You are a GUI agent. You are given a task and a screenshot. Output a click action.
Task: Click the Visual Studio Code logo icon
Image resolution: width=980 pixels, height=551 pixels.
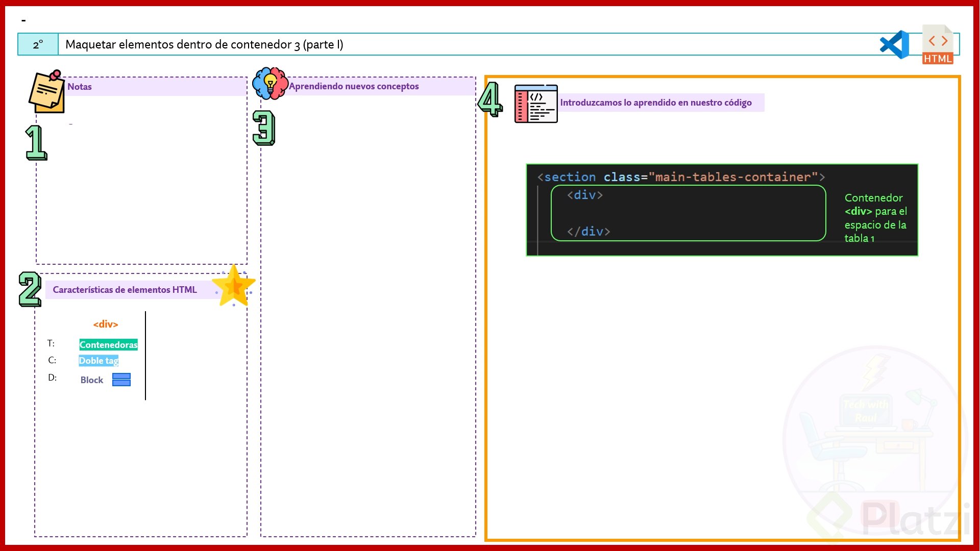click(894, 44)
